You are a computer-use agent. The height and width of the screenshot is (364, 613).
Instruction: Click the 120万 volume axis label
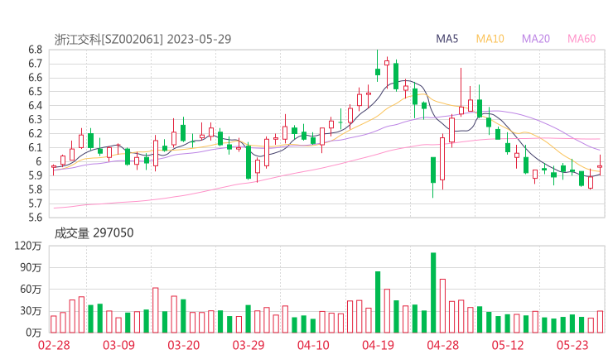28,246
